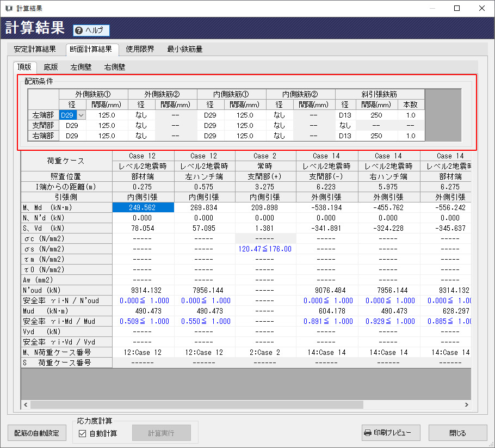Select 照査位置 cell 左ハンチ端
This screenshot has height=448, width=495.
click(x=204, y=176)
